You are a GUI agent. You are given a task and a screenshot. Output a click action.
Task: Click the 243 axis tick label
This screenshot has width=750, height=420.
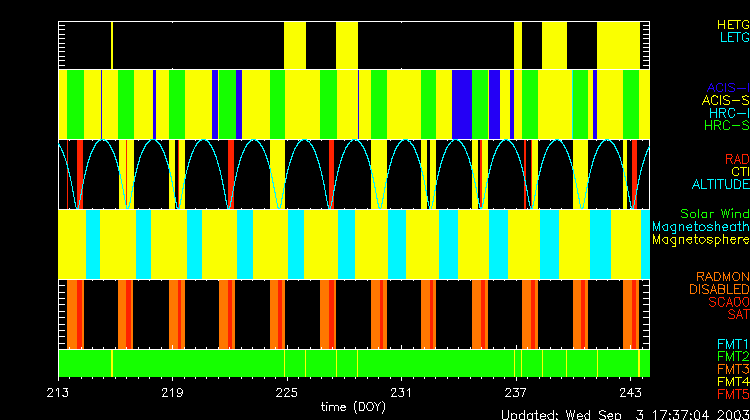[x=630, y=393]
